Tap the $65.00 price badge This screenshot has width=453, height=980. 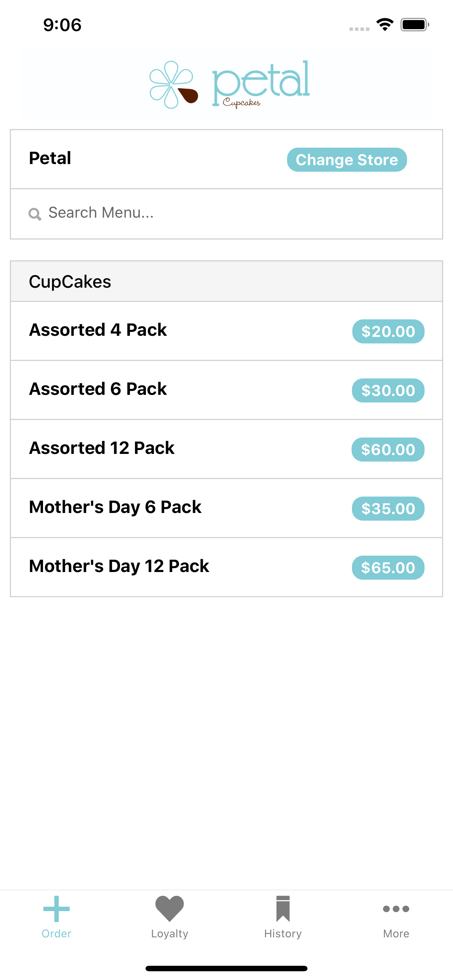pos(388,568)
